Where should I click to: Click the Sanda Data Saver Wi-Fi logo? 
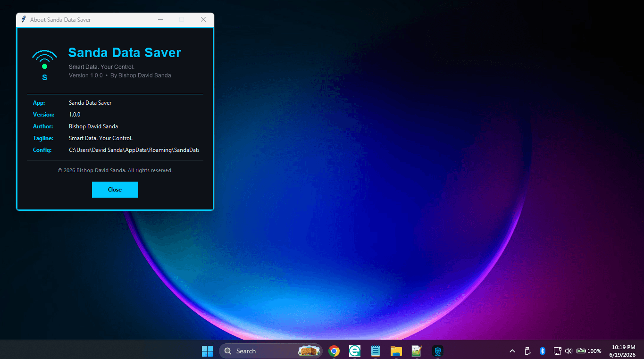45,65
